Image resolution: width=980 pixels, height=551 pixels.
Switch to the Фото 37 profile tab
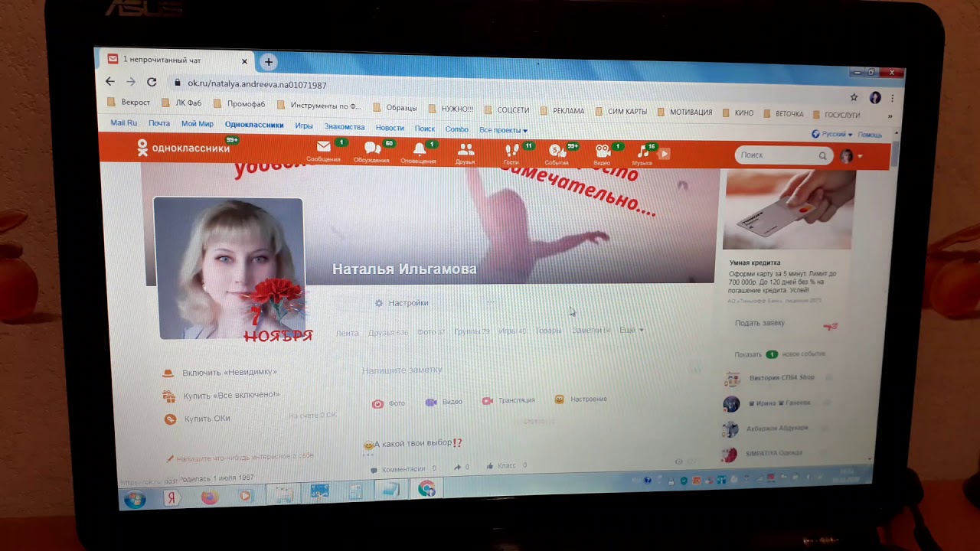(x=431, y=332)
